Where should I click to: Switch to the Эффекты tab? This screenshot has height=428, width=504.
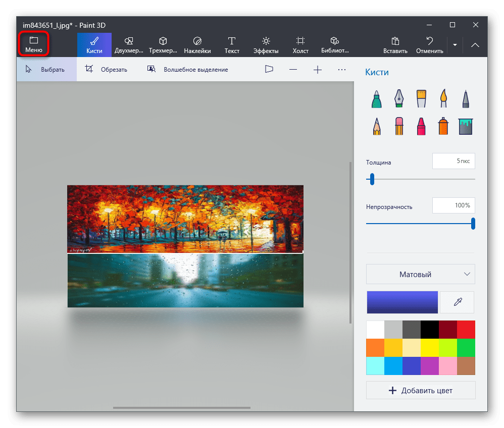tap(266, 44)
